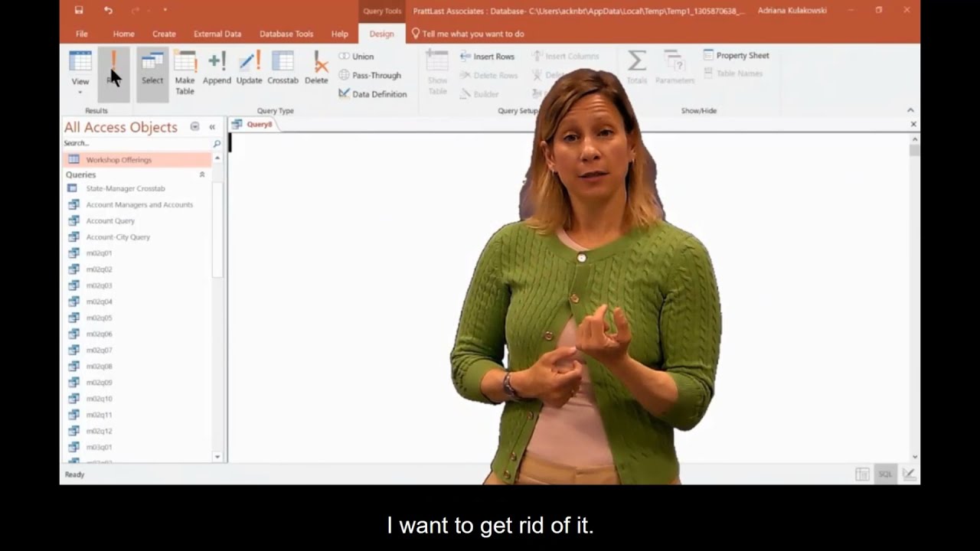Image resolution: width=980 pixels, height=551 pixels.
Task: Click the Crosstab query icon
Action: [283, 63]
